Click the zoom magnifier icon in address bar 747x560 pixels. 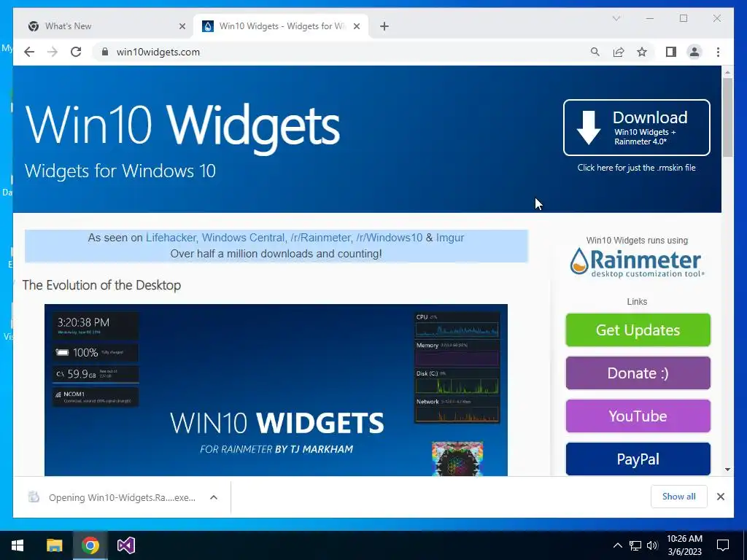click(x=595, y=52)
